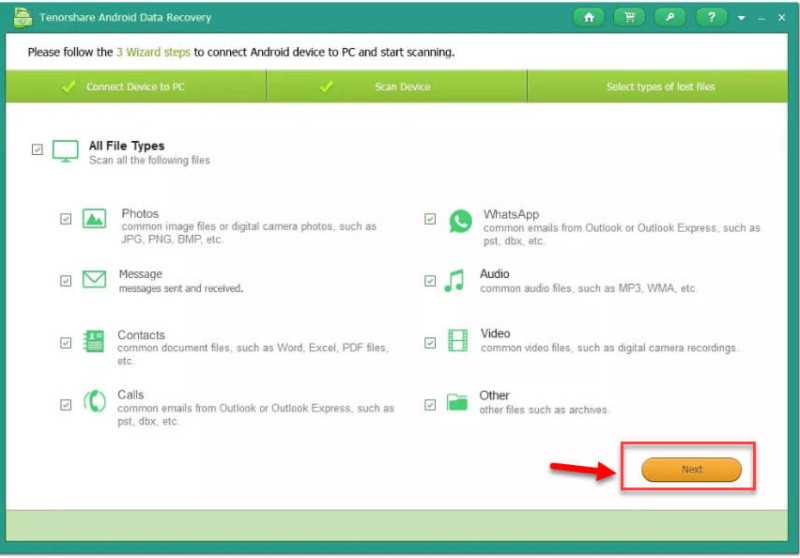Select the Connect Device to PC step

click(x=136, y=87)
